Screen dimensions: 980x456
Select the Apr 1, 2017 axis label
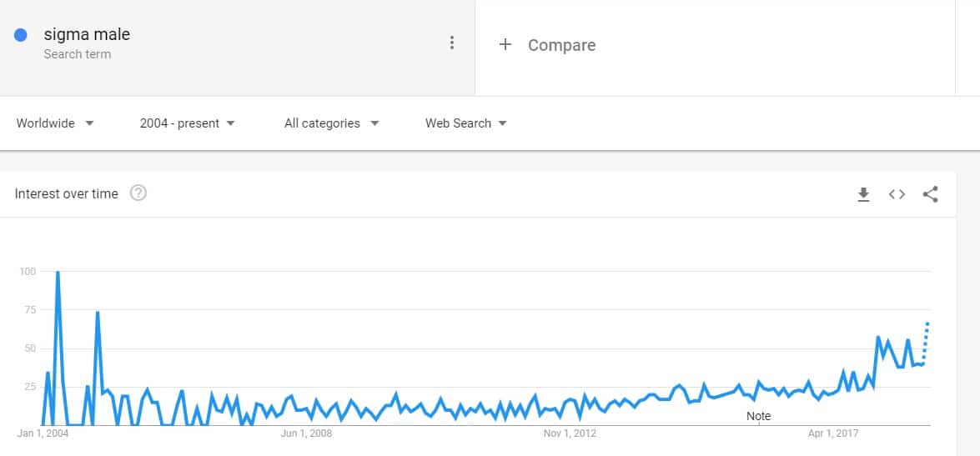(833, 433)
